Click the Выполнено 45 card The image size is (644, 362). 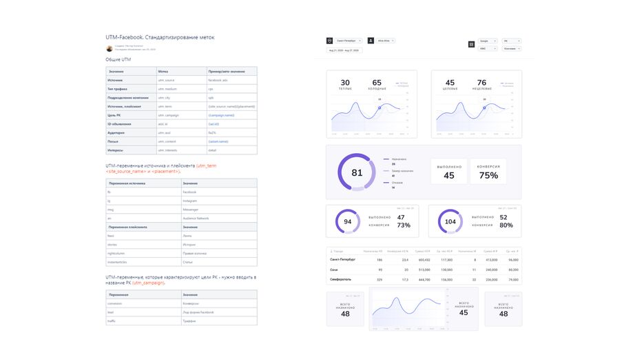(449, 172)
